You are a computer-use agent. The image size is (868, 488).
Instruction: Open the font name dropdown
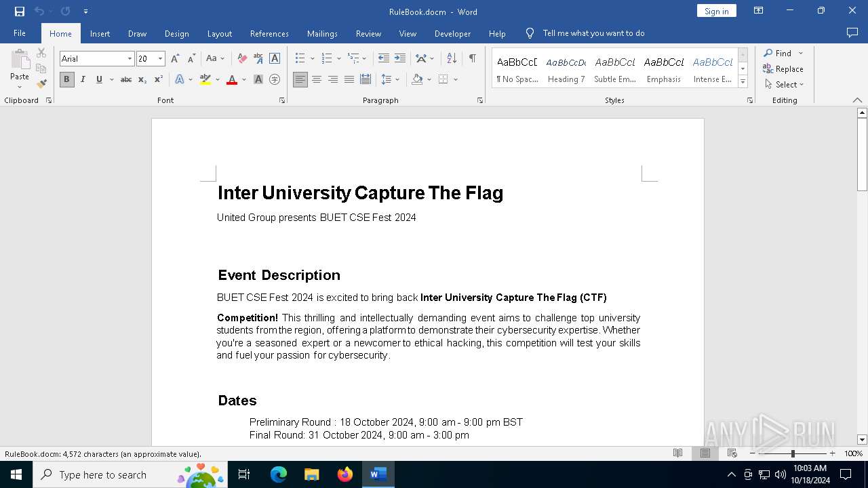tap(130, 59)
